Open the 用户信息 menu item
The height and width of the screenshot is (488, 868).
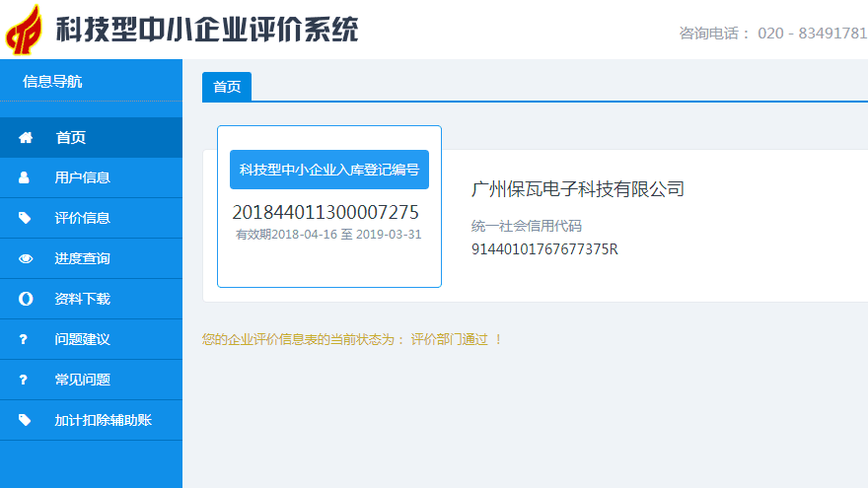[x=82, y=178]
